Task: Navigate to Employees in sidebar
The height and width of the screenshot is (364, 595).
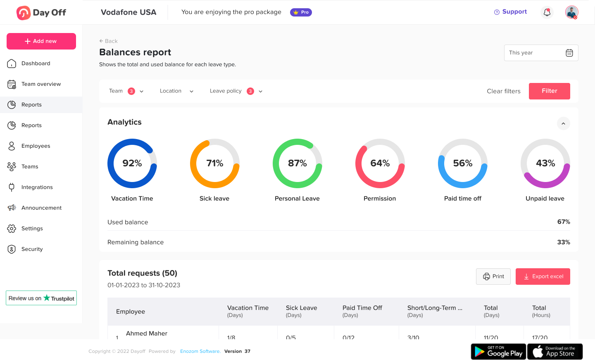Action: coord(36,146)
